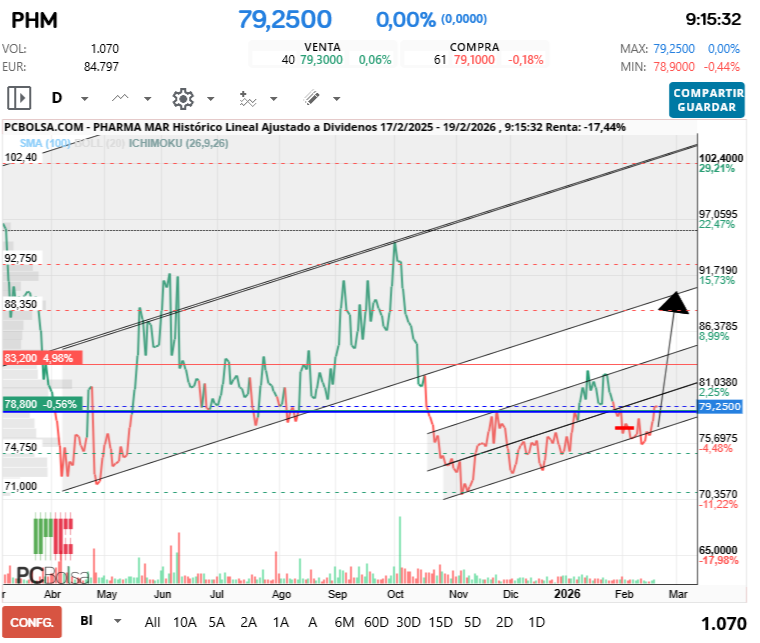Open the CONFIG. button
This screenshot has width=760, height=643.
pyautogui.click(x=31, y=621)
